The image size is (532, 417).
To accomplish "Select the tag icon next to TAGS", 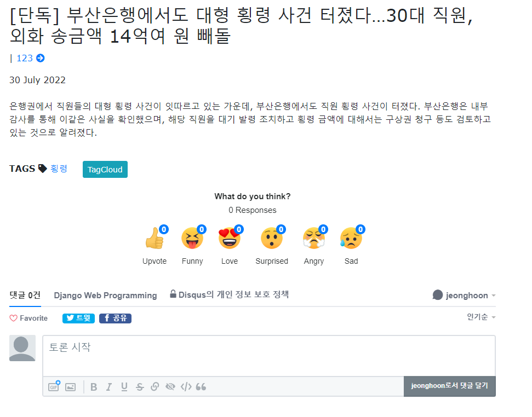I will [x=42, y=169].
